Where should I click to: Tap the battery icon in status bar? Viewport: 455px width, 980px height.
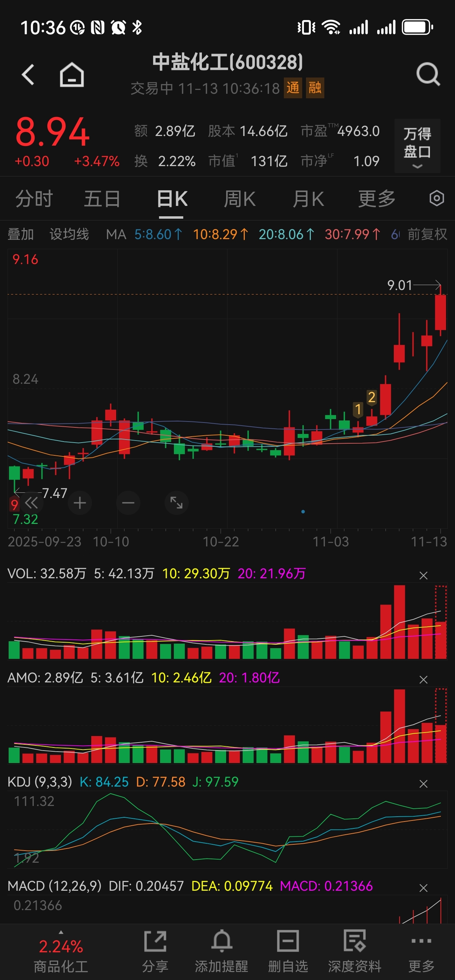(417, 27)
